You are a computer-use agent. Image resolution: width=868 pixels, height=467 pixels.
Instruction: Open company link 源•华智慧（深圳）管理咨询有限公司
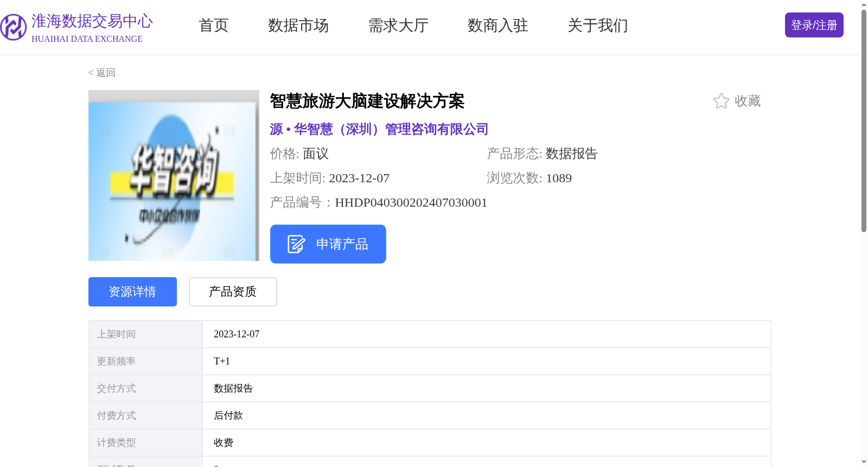(x=379, y=129)
